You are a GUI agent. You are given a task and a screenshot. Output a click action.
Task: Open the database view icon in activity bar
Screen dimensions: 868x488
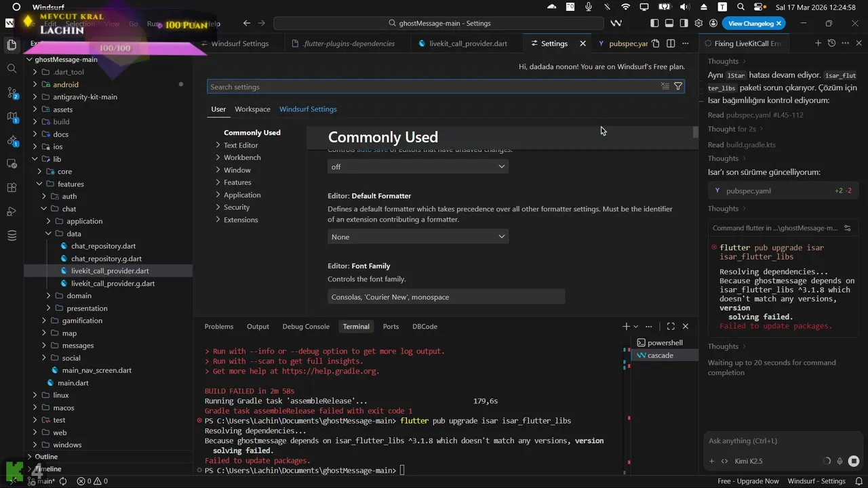pyautogui.click(x=12, y=235)
